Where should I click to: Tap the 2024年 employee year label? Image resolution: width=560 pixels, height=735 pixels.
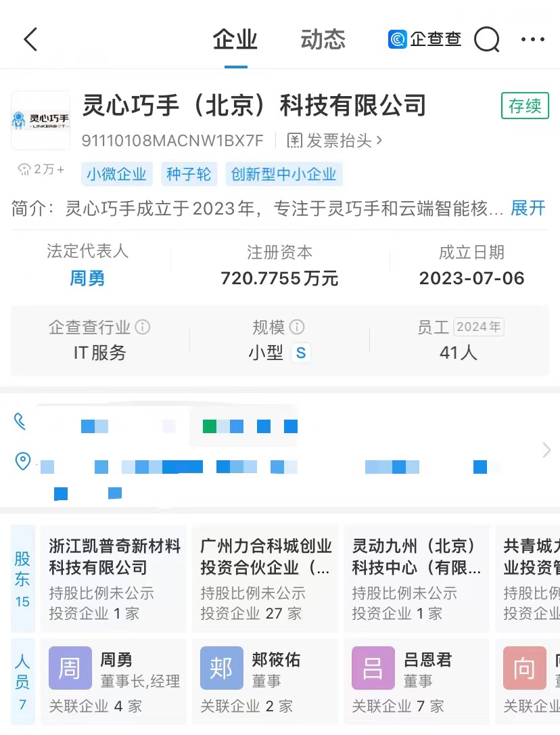coord(478,327)
